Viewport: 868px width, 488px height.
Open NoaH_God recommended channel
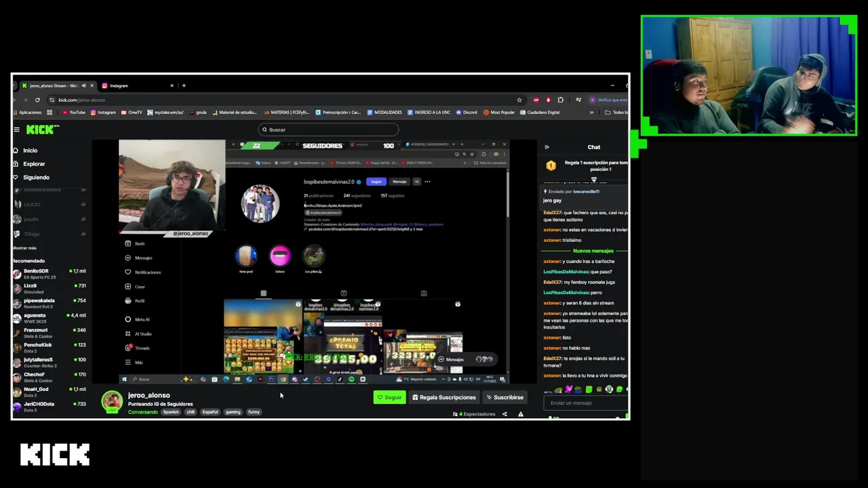(49, 392)
